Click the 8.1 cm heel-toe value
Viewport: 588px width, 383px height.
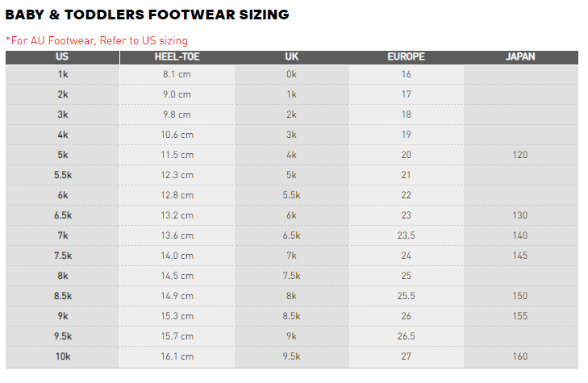[x=177, y=74]
